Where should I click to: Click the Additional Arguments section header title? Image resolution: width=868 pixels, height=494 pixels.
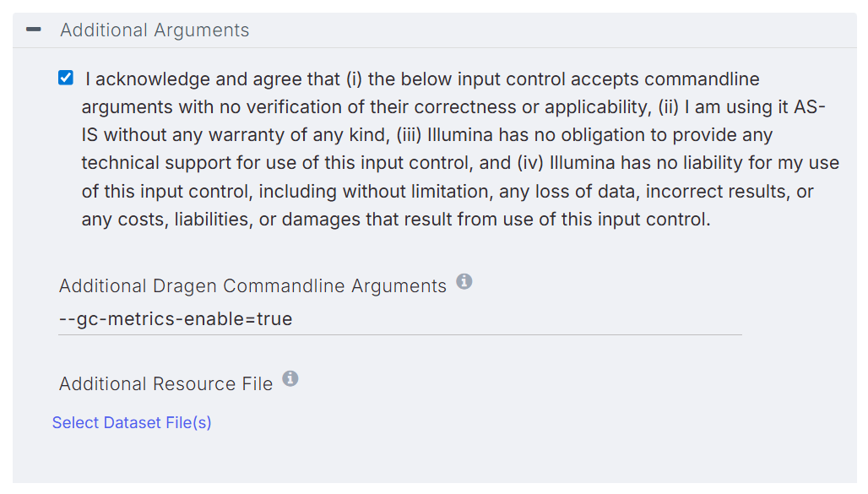coord(155,30)
